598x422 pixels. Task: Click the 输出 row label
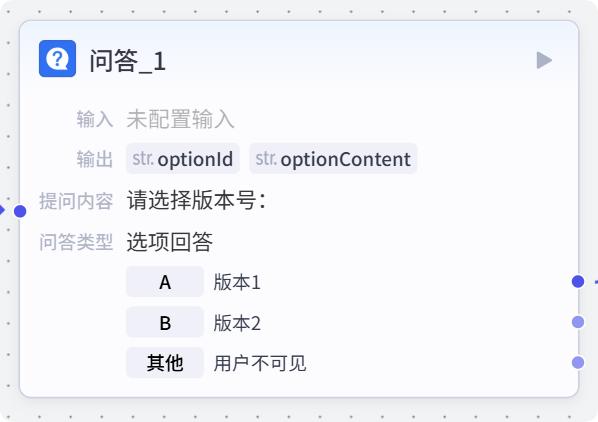tap(95, 159)
